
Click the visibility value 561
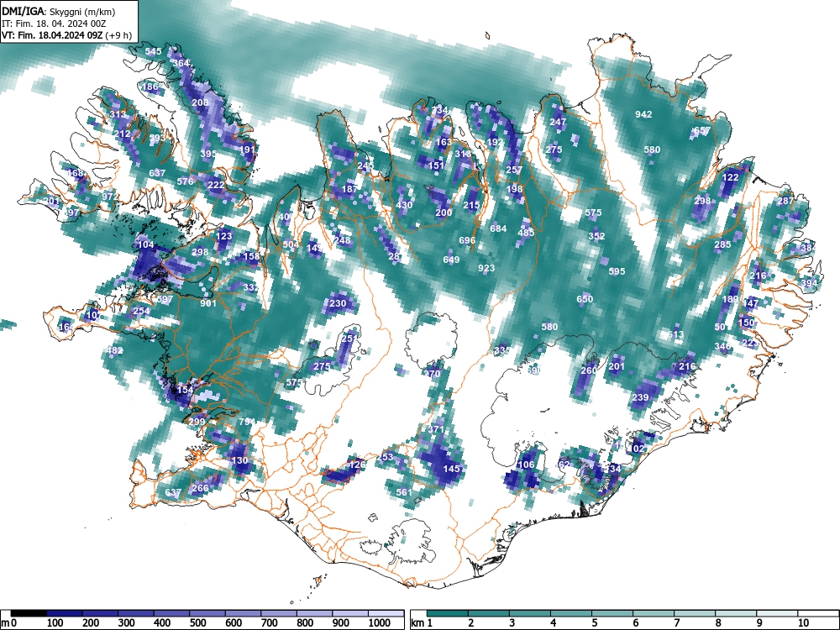(x=404, y=492)
